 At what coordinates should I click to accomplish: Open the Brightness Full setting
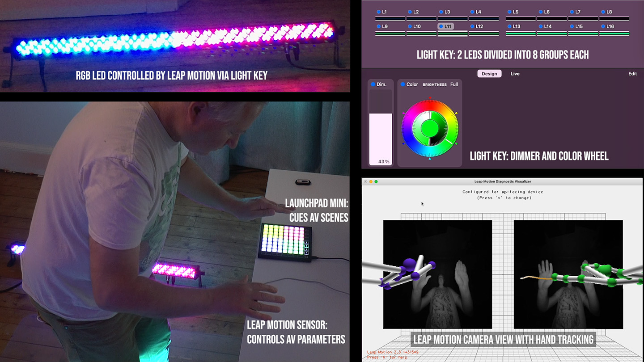pyautogui.click(x=454, y=84)
